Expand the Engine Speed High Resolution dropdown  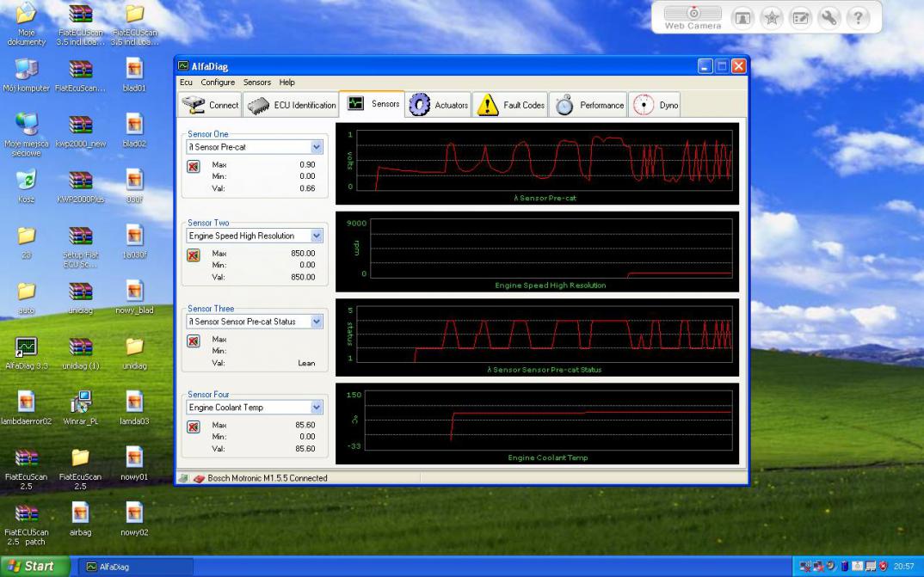[316, 236]
